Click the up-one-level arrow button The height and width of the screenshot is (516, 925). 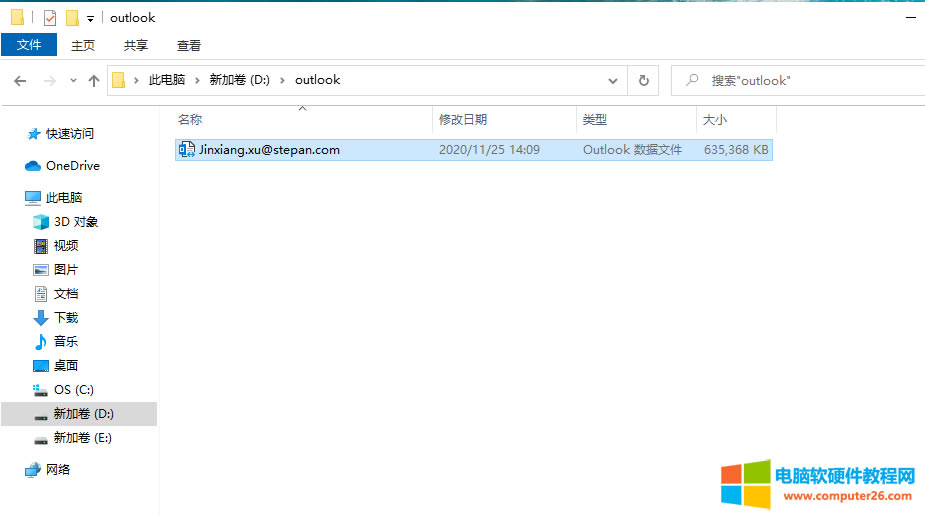(x=94, y=81)
